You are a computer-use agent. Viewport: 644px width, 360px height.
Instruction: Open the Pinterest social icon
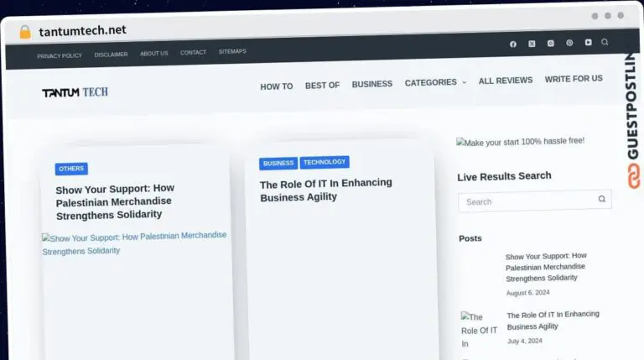click(x=569, y=43)
